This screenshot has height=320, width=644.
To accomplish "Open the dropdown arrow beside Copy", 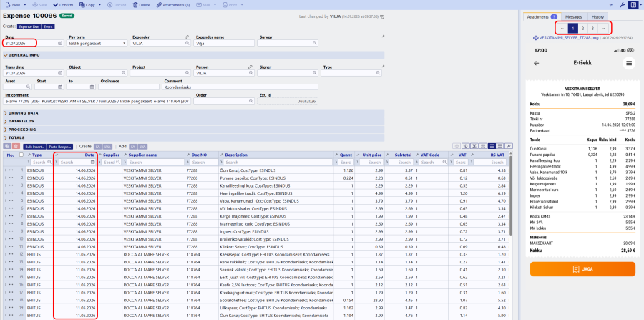I will coord(99,5).
